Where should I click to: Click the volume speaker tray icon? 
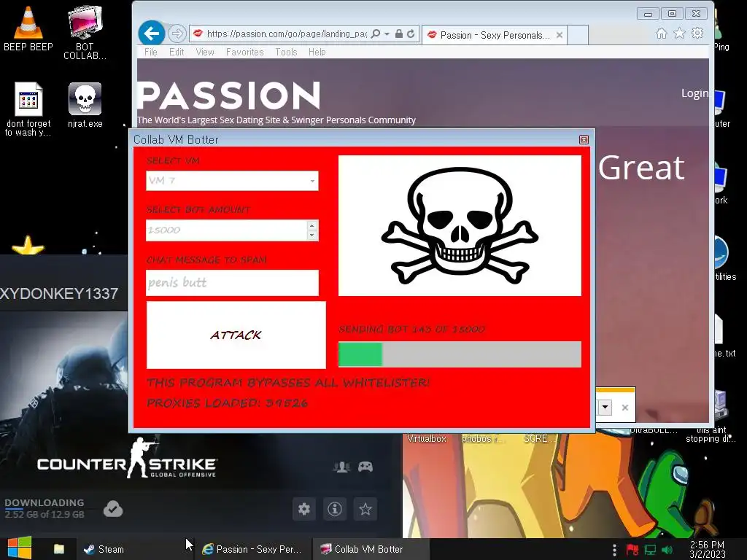(x=667, y=550)
